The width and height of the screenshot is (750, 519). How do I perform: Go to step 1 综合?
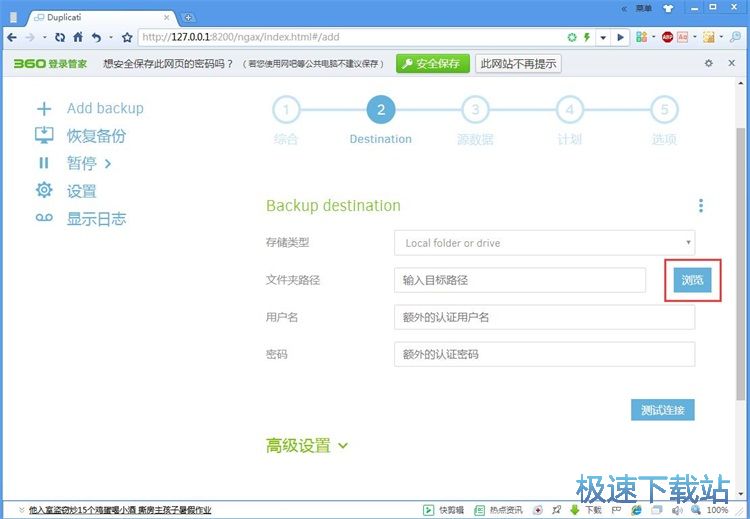click(x=286, y=110)
